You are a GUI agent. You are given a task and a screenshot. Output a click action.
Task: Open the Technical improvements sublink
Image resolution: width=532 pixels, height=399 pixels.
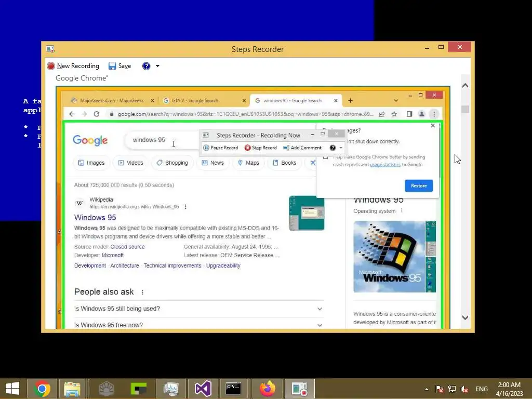[172, 265]
